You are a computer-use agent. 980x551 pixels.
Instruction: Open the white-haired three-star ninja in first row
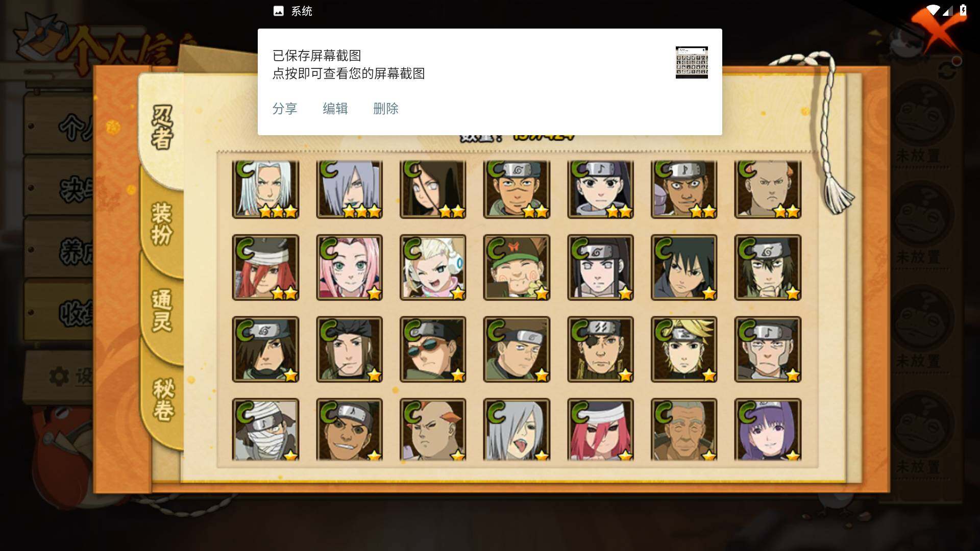[265, 189]
